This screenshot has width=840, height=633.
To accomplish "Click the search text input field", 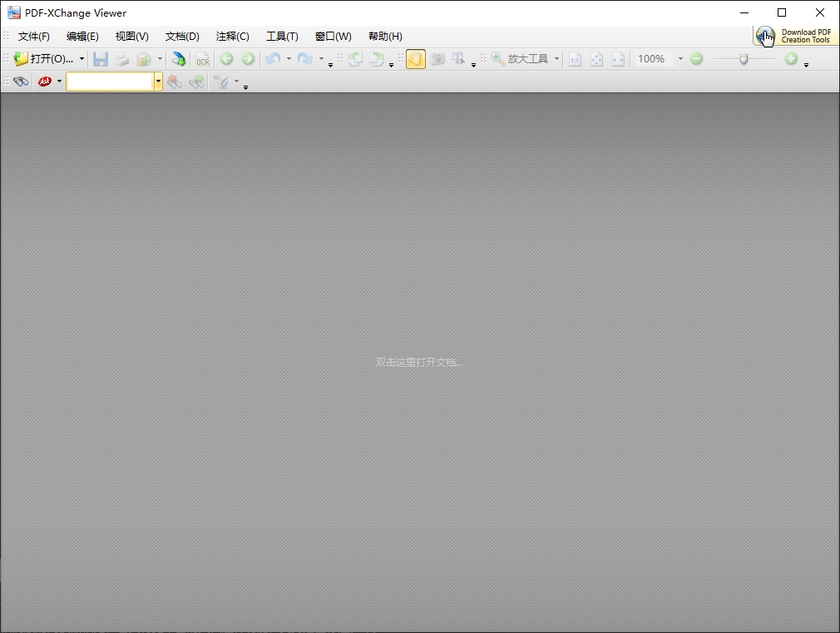I will click(x=110, y=82).
